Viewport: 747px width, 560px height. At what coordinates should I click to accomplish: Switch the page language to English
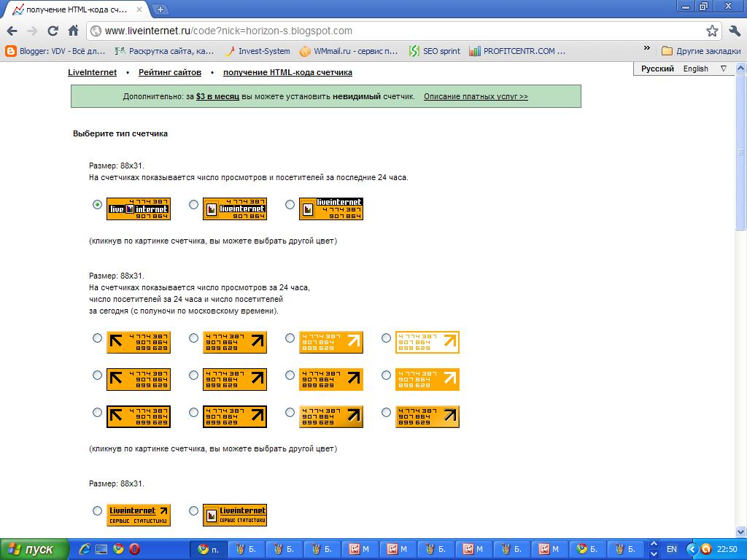(x=695, y=69)
